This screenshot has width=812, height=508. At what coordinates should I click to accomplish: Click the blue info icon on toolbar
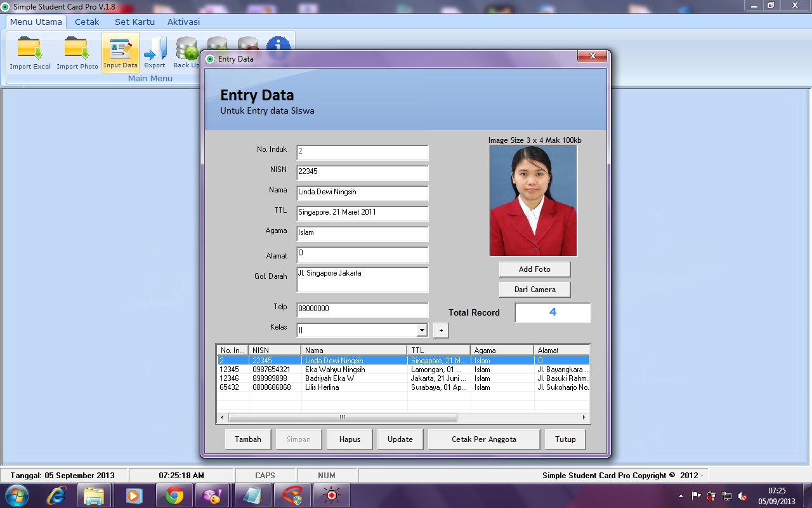coord(279,44)
